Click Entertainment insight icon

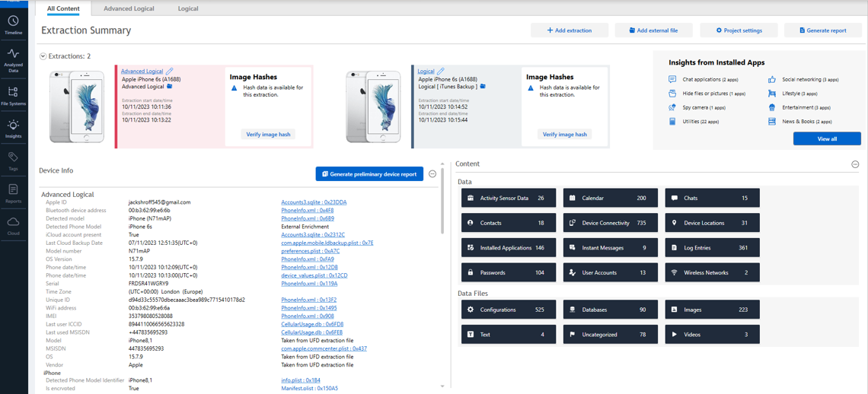click(771, 106)
